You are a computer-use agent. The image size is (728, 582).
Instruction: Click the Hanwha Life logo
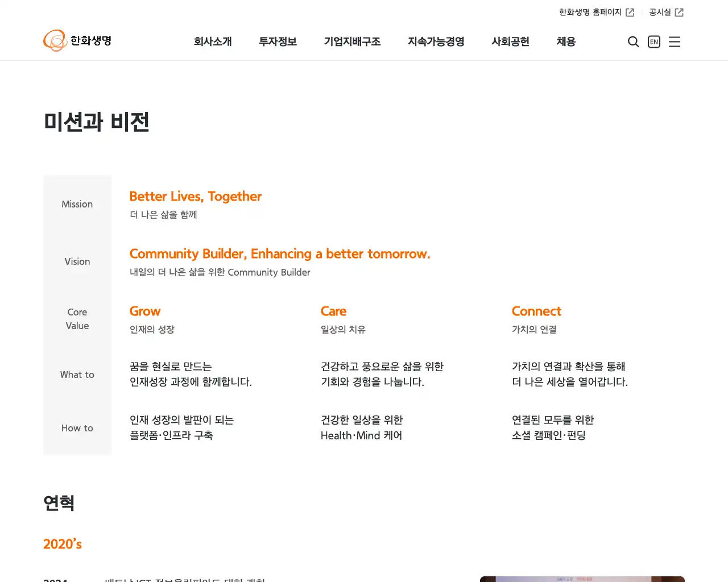77,41
